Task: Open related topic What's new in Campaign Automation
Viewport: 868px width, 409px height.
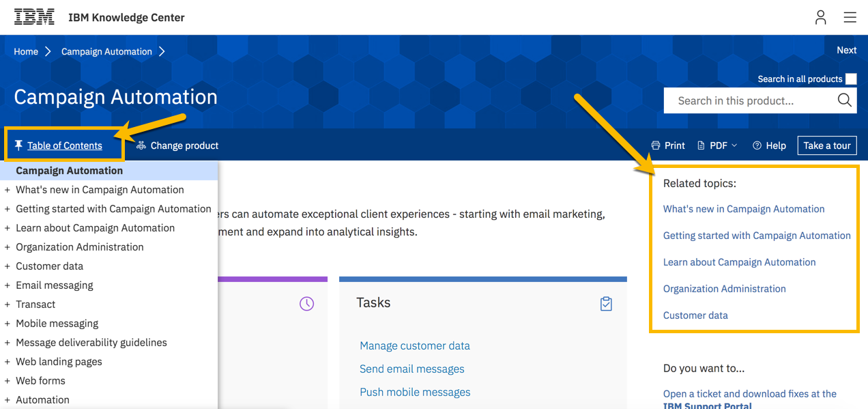Action: pyautogui.click(x=744, y=209)
